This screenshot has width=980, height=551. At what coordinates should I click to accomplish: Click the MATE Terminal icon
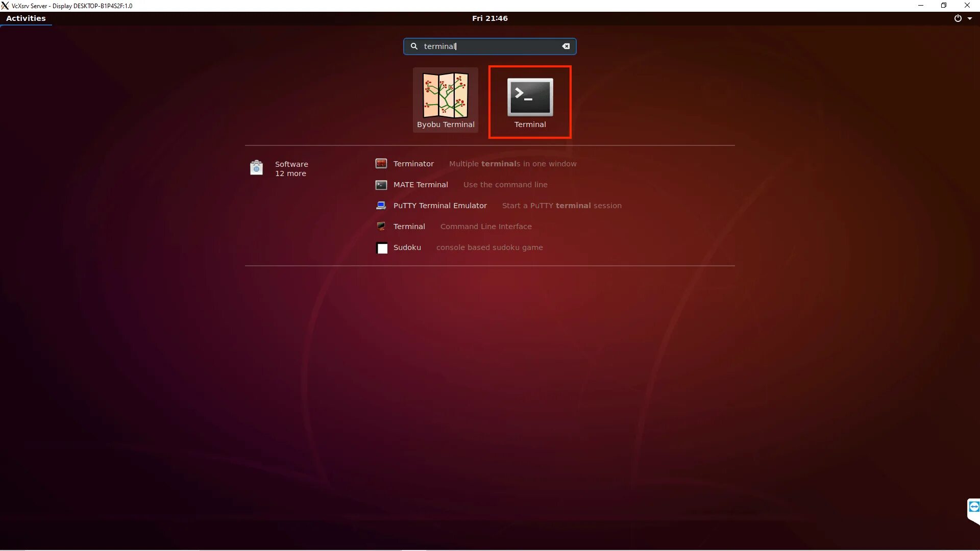tap(381, 185)
